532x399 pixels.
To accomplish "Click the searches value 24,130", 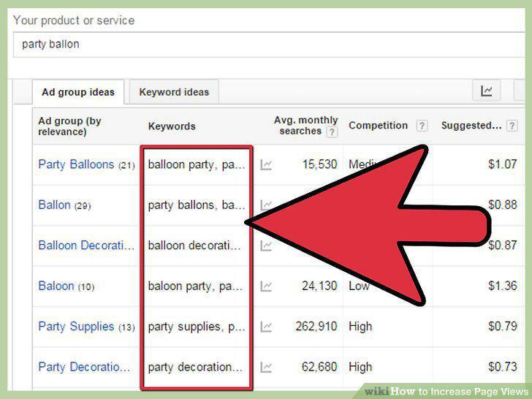I will click(x=319, y=286).
